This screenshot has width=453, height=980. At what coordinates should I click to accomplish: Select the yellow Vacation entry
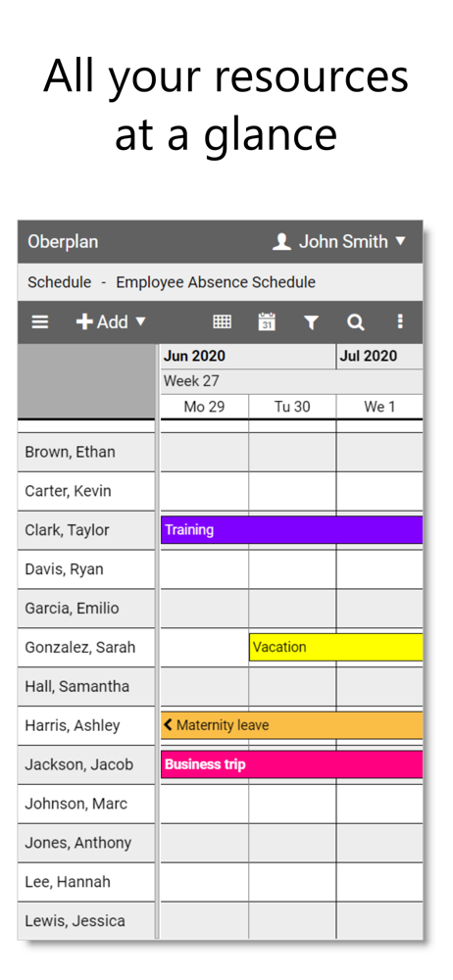click(x=336, y=647)
